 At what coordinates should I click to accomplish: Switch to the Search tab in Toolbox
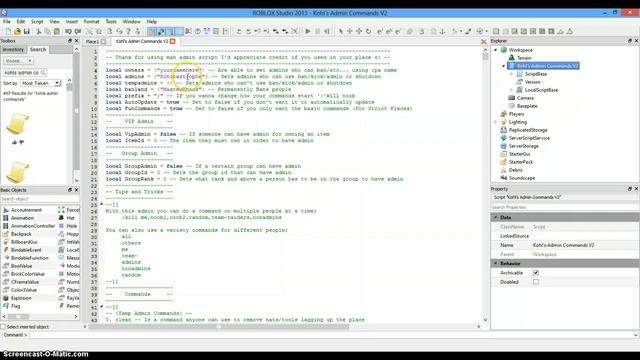click(38, 49)
